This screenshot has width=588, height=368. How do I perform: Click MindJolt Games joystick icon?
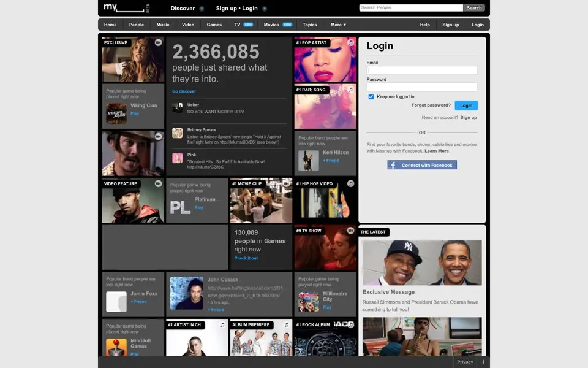click(116, 347)
